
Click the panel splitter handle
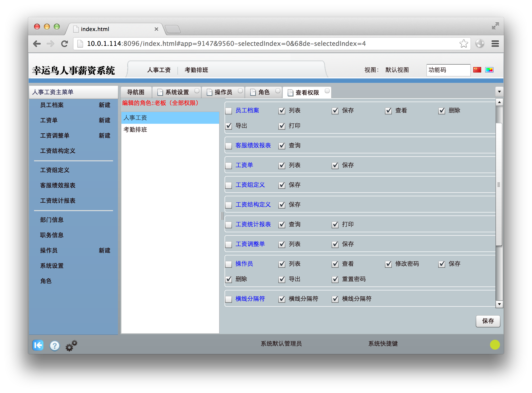click(x=222, y=216)
